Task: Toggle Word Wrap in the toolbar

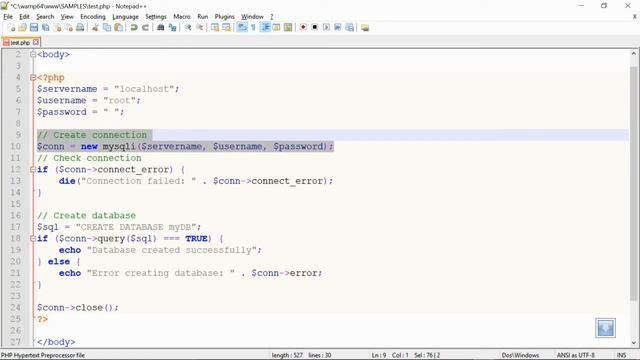Action: [242, 28]
